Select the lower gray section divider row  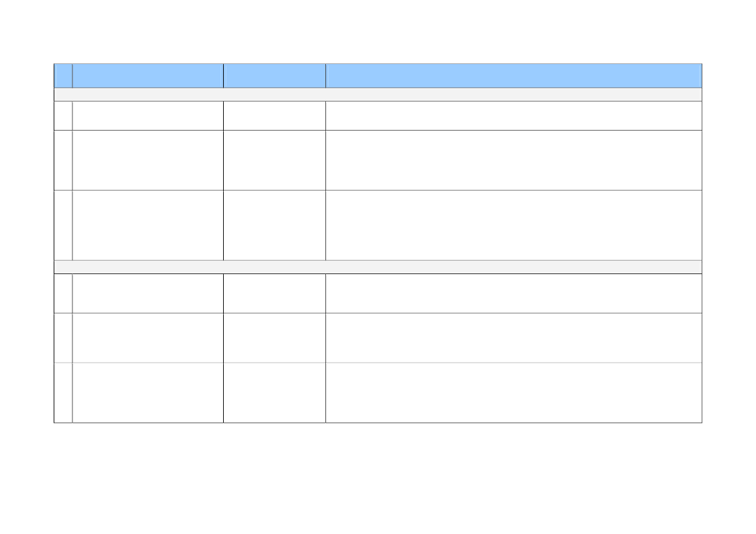coord(378,267)
